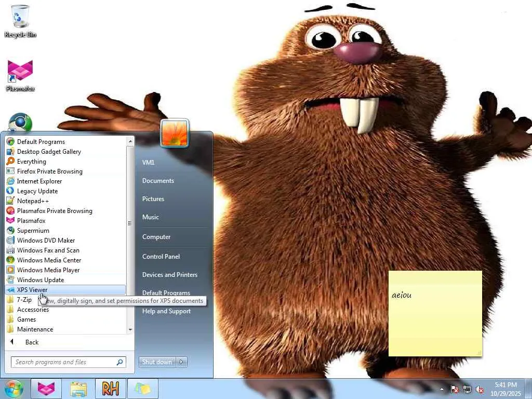Open Documents from Start menu
This screenshot has height=399, width=532.
click(x=158, y=180)
